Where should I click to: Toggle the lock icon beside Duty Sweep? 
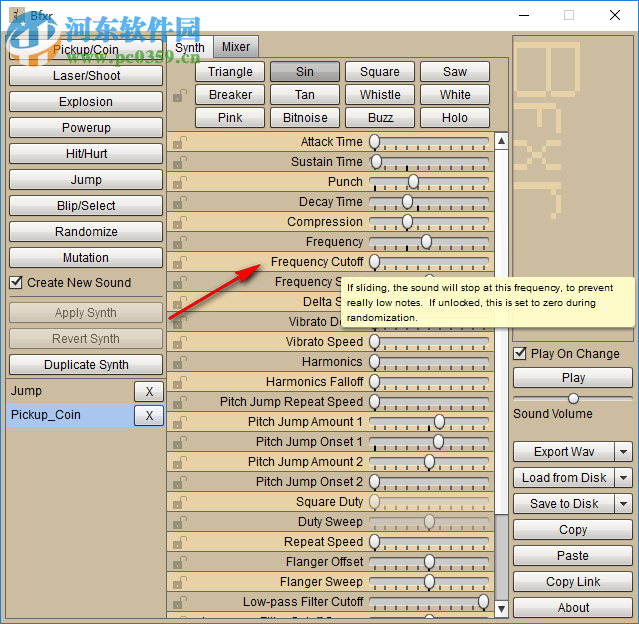[180, 522]
